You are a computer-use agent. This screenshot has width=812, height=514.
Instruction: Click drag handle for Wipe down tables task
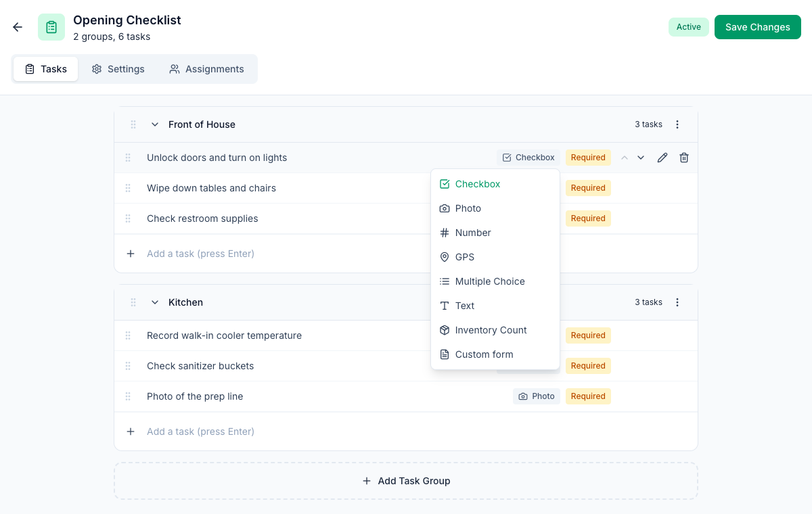point(128,188)
